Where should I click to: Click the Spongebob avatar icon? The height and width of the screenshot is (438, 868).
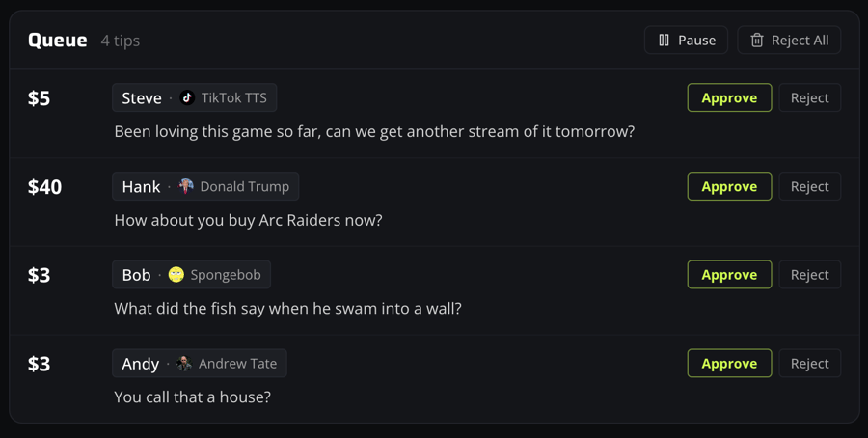176,275
